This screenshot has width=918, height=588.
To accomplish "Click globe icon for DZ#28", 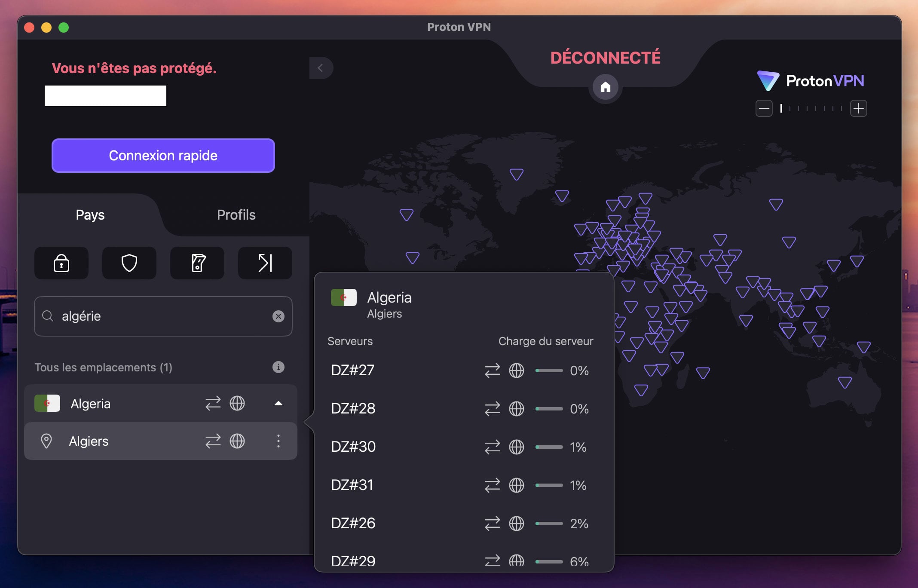I will pyautogui.click(x=517, y=408).
